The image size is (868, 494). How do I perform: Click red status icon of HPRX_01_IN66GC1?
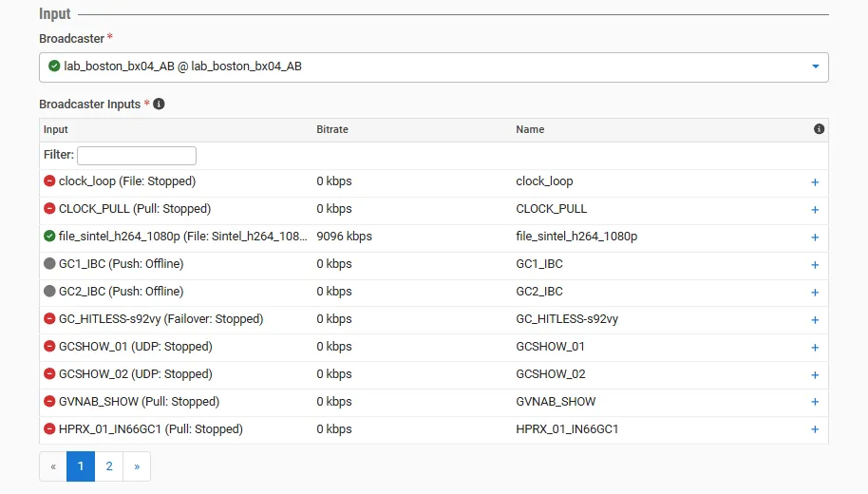[x=49, y=429]
